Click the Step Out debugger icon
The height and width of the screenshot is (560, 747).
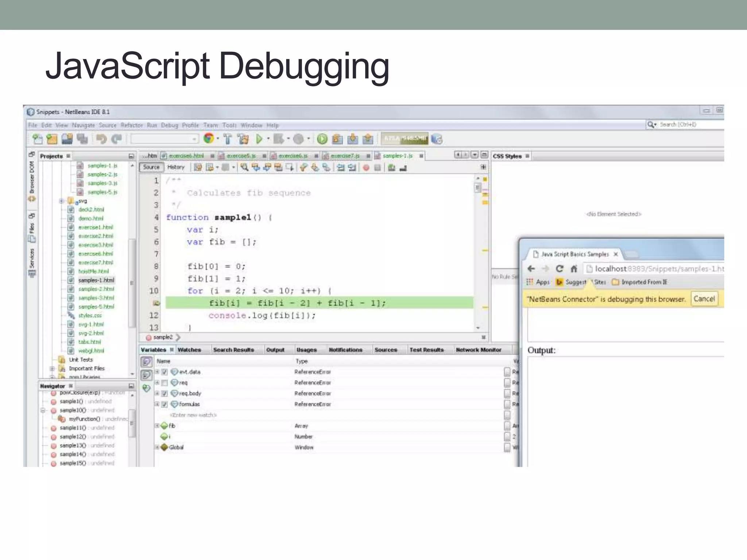click(x=368, y=139)
